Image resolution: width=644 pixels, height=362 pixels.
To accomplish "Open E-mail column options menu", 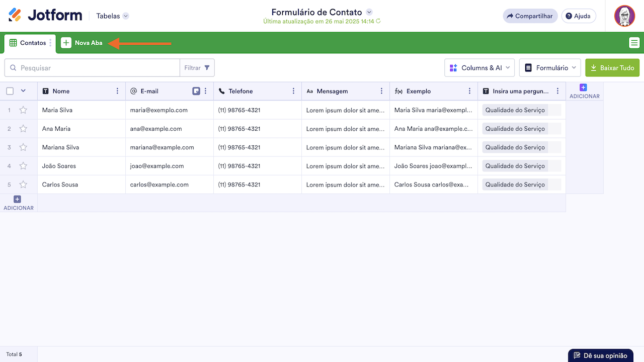I will coord(206,91).
